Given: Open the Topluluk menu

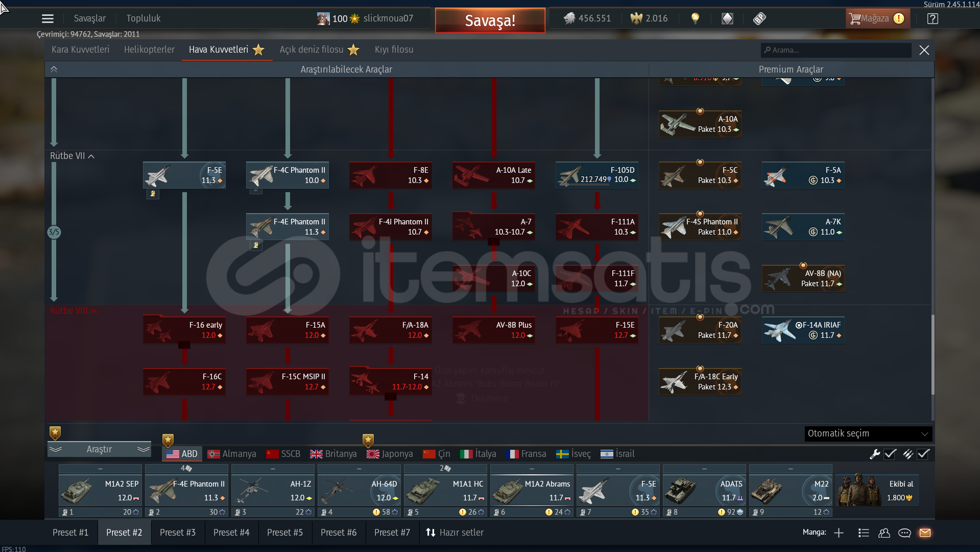Looking at the screenshot, I should pos(143,18).
